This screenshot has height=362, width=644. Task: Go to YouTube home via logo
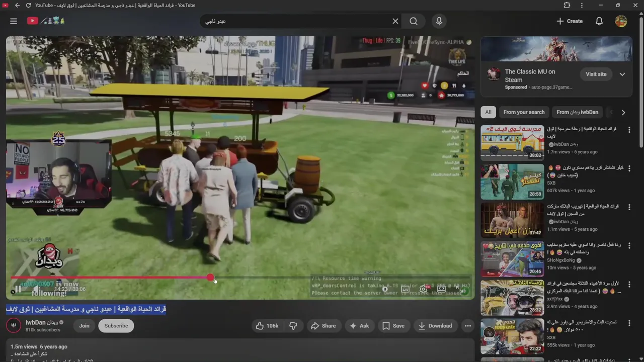[46, 21]
